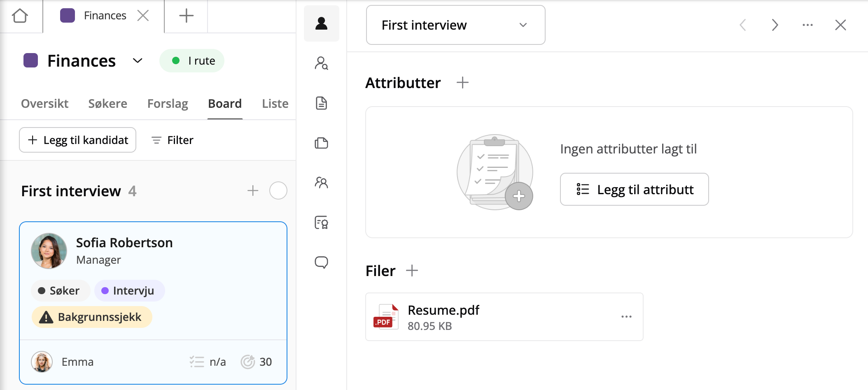The height and width of the screenshot is (390, 868).
Task: Open the people group sidebar icon
Action: 321,182
